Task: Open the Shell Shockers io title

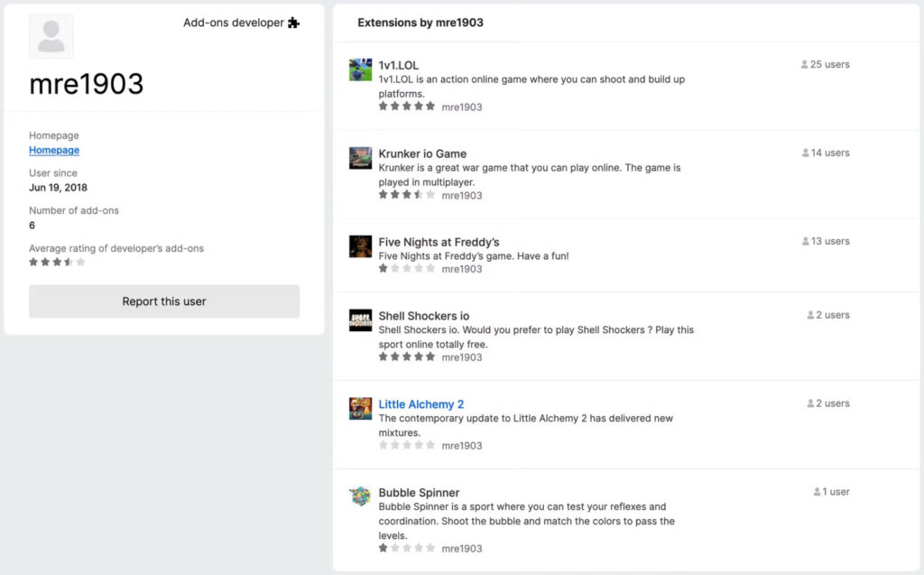Action: [423, 316]
